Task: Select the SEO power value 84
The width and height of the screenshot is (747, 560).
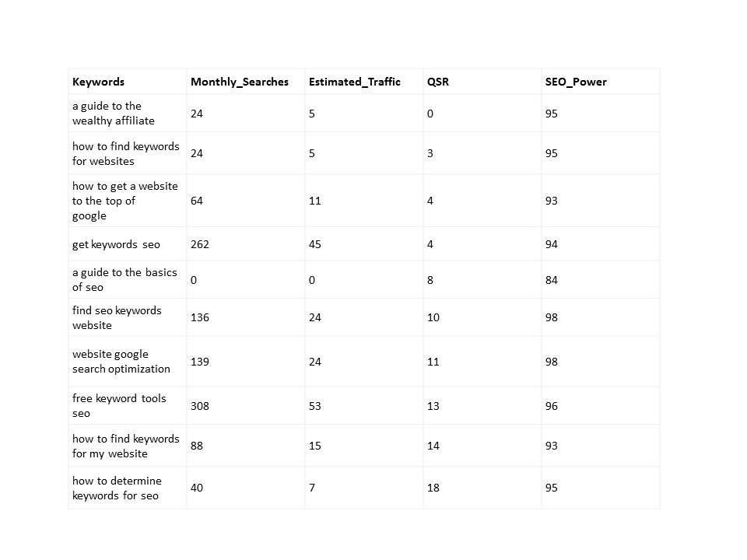Action: pyautogui.click(x=551, y=280)
